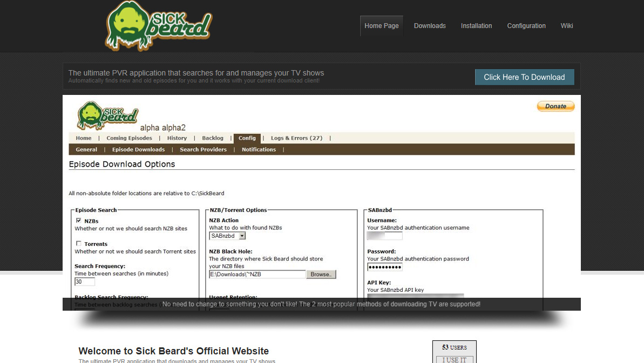Click the SABnzbd Username field
This screenshot has width=644, height=363.
384,236
